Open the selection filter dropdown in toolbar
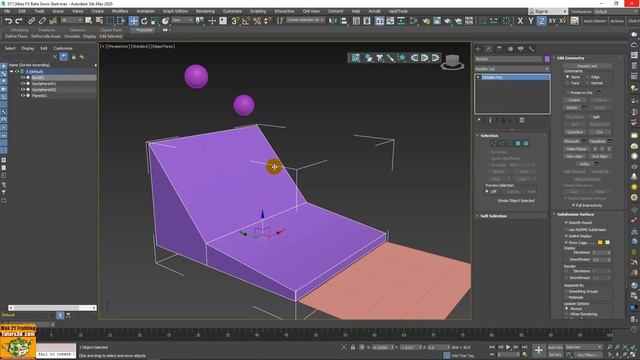This screenshot has width=640, height=360. [71, 20]
